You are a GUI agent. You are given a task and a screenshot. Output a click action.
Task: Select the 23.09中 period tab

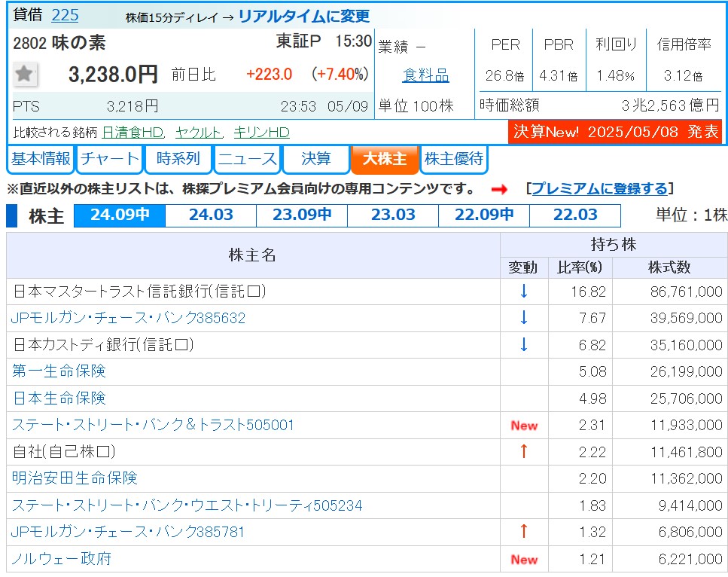[302, 215]
